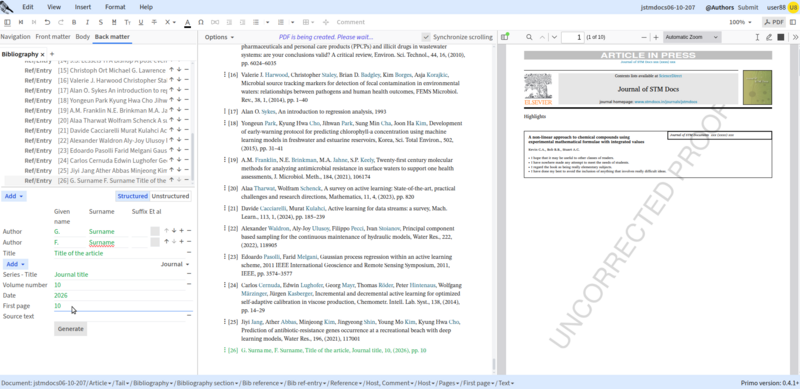Tick Et al box for author G.
The height and width of the screenshot is (389, 800).
coord(155,231)
